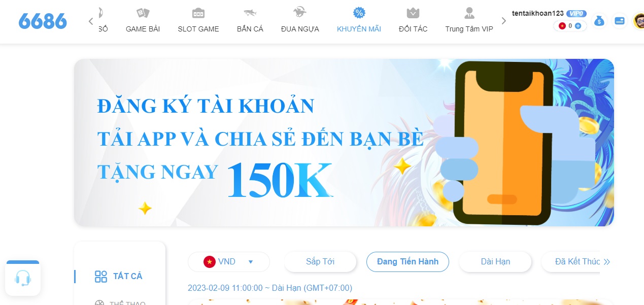Image resolution: width=644 pixels, height=305 pixels.
Task: Open the headset customer support widget
Action: tap(23, 278)
